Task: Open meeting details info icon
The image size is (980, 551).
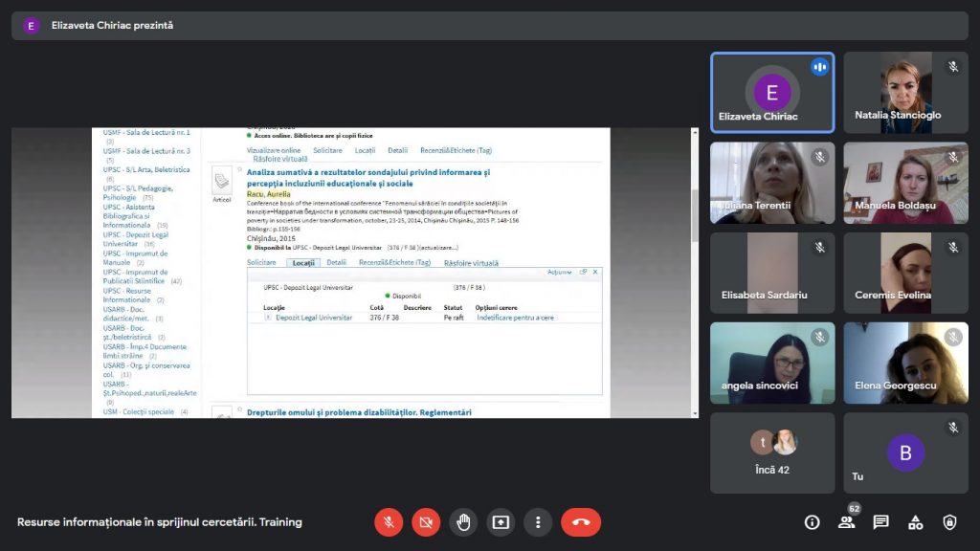Action: click(x=812, y=522)
